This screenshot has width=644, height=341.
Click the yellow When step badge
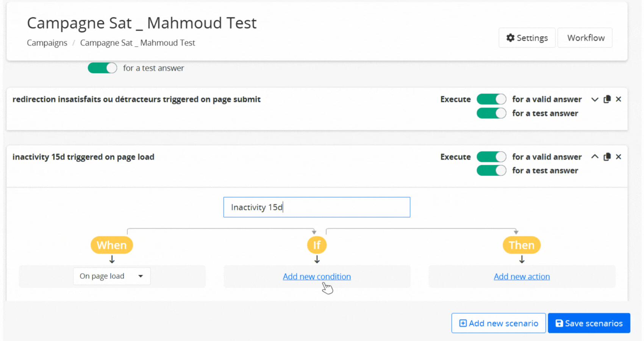tap(111, 245)
